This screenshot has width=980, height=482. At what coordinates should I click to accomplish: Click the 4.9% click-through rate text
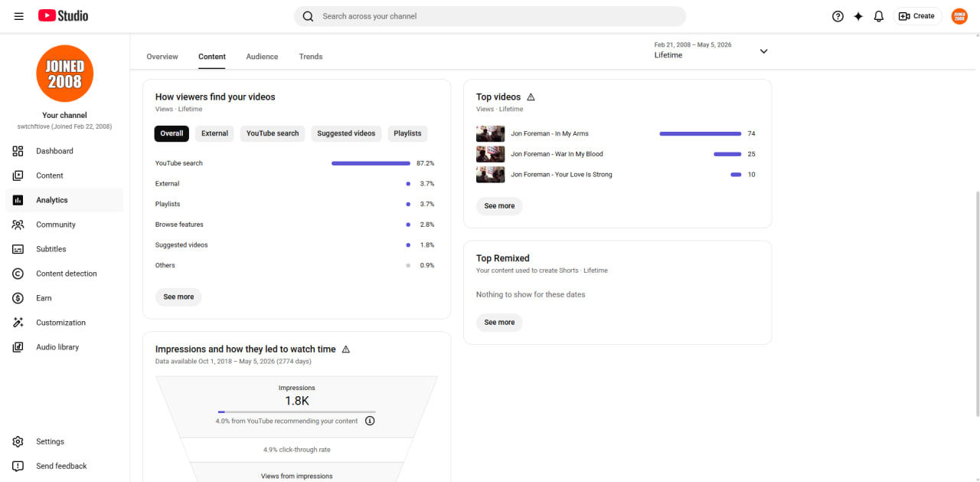297,450
